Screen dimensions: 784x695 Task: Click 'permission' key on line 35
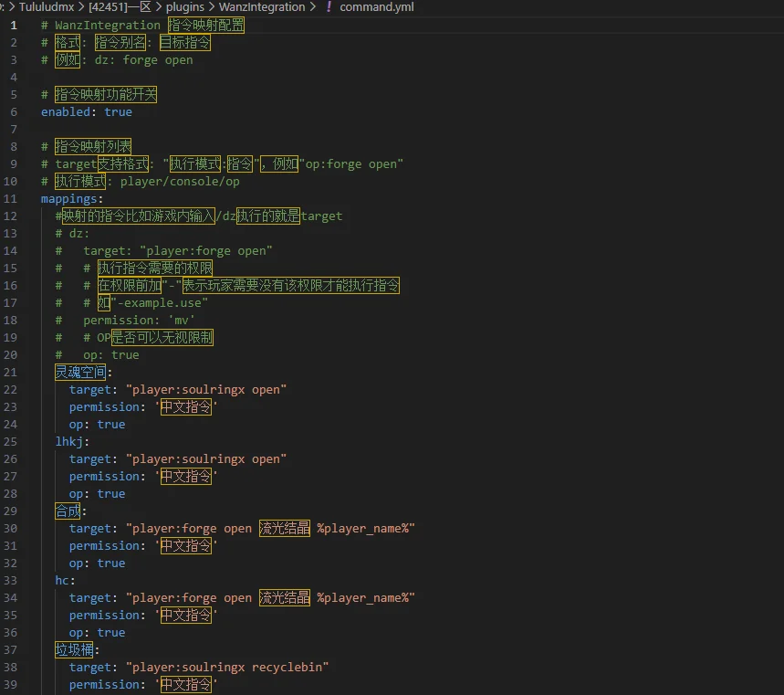104,615
